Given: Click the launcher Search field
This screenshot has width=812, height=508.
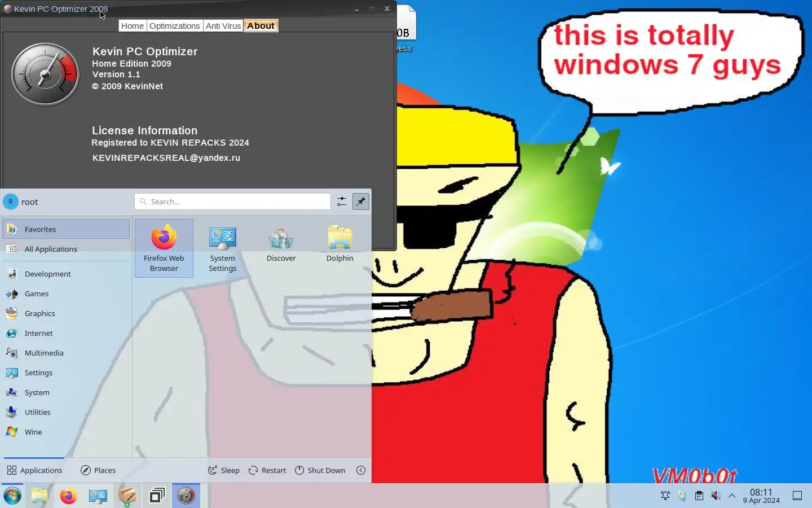Looking at the screenshot, I should 232,202.
